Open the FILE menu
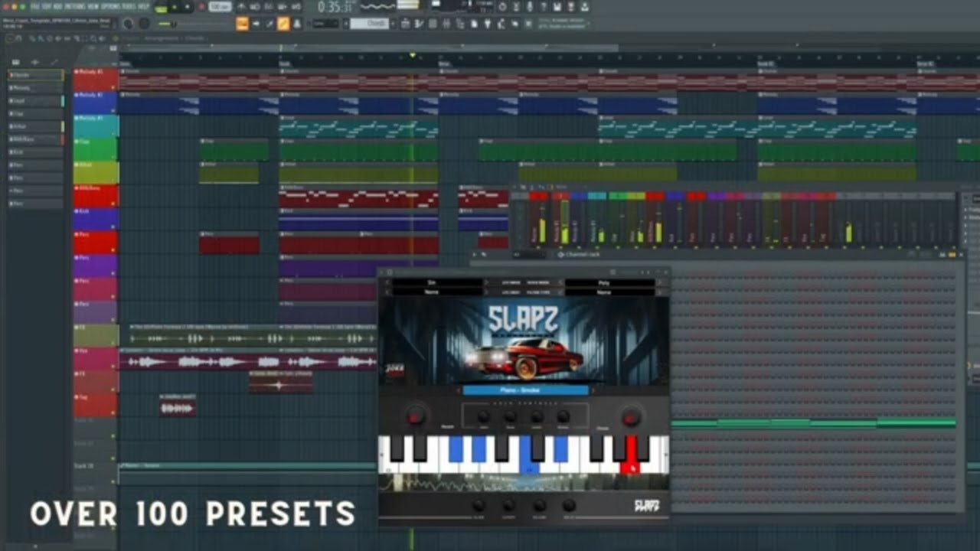980x551 pixels. pos(34,6)
